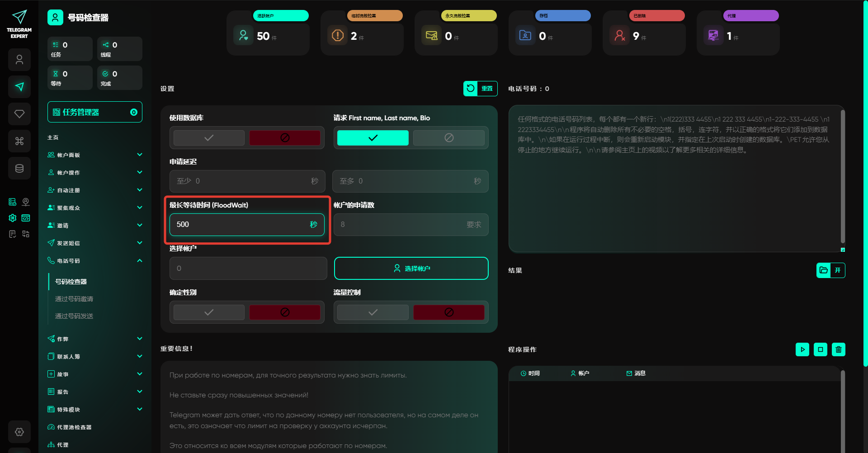Click the paper plane icon in left sidebar
The width and height of the screenshot is (868, 453).
tap(19, 87)
